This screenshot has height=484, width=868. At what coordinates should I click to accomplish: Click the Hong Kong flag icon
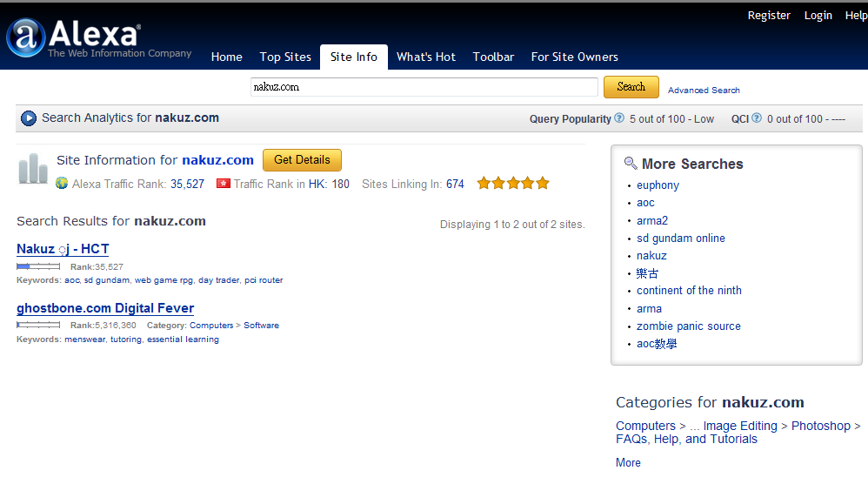224,184
